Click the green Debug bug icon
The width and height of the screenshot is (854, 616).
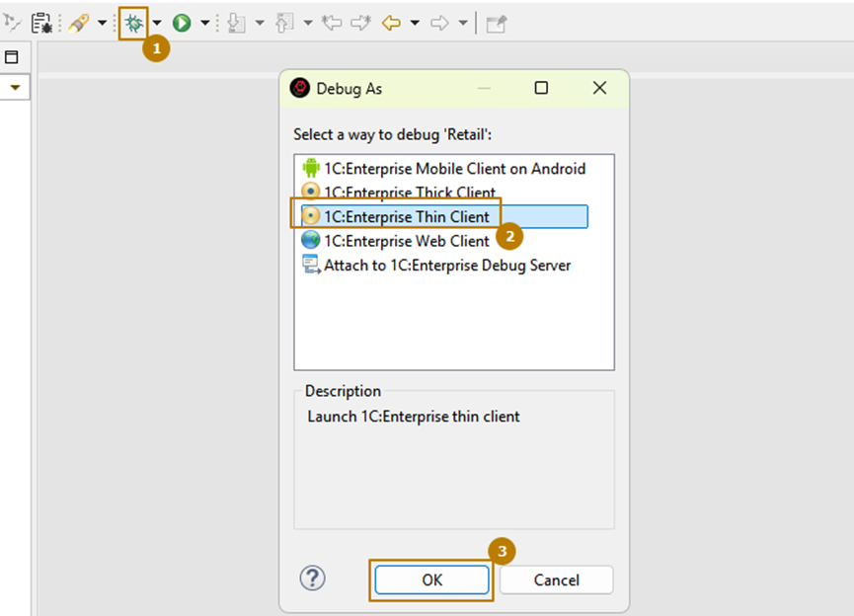pos(132,22)
